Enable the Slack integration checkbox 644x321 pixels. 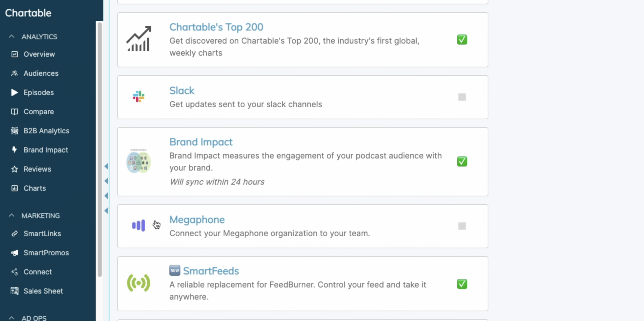coord(462,97)
